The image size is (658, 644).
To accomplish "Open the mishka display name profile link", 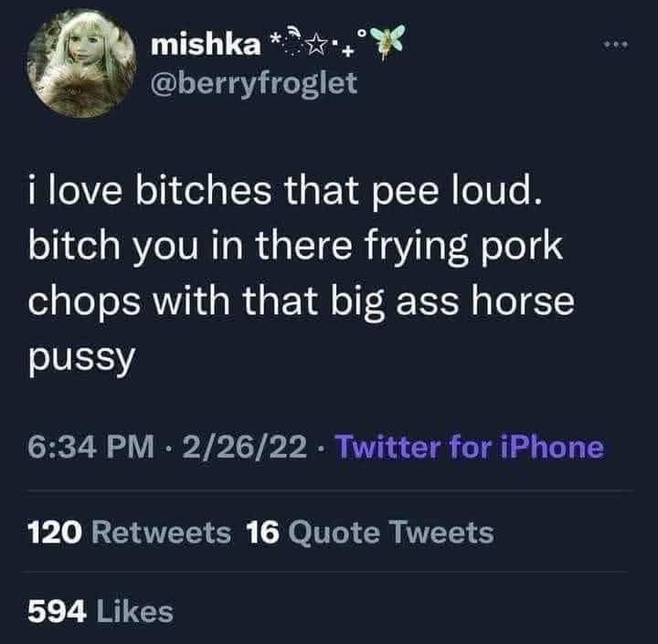I will (x=206, y=46).
